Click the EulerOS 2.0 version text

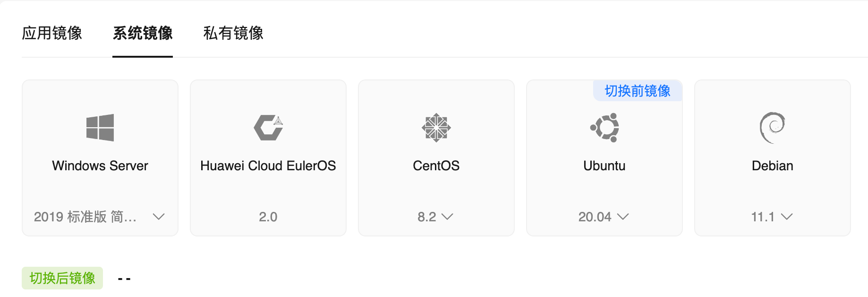[x=268, y=217]
